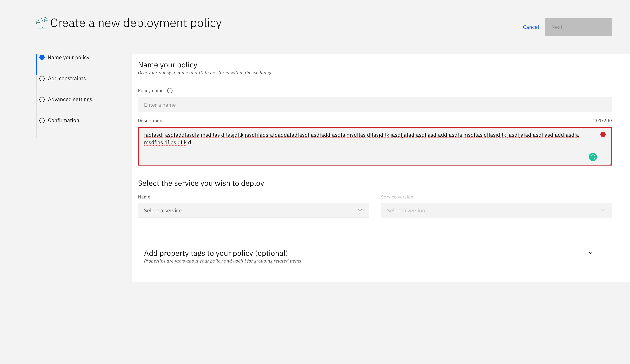The image size is (630, 364).
Task: Expand the Add property tags section
Action: [x=590, y=253]
